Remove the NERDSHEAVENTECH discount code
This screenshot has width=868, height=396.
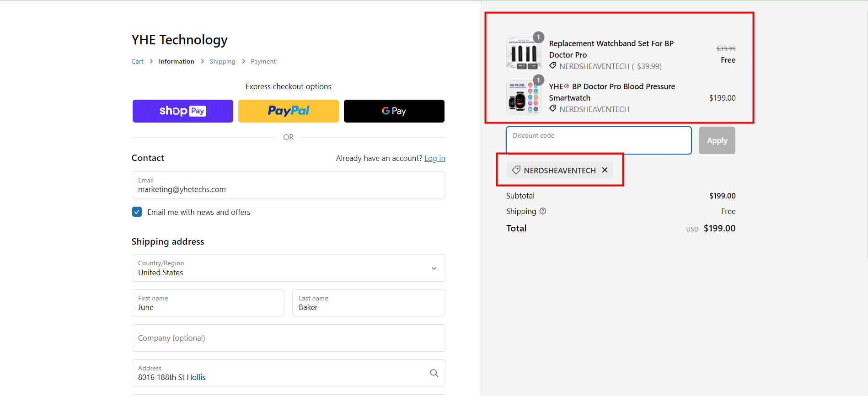click(605, 170)
